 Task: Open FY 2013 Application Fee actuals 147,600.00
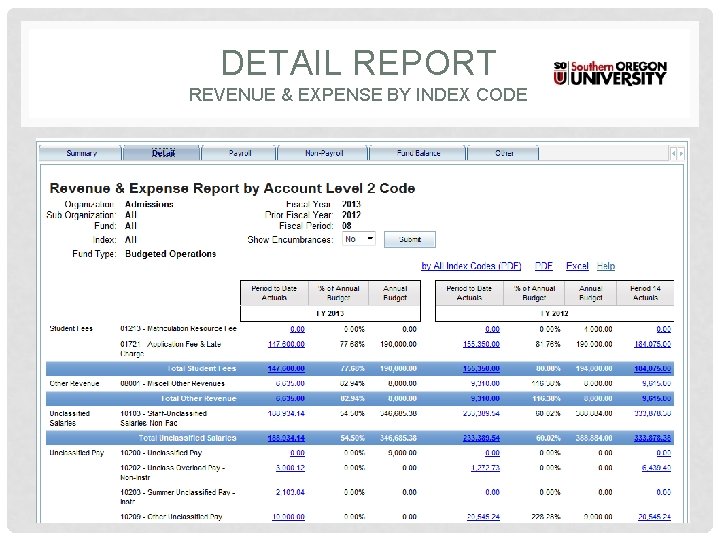(x=286, y=344)
